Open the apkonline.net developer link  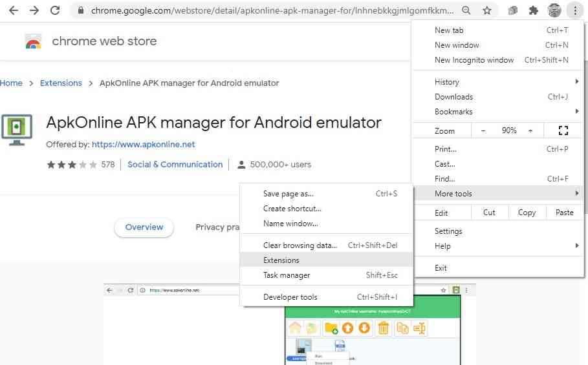click(143, 145)
